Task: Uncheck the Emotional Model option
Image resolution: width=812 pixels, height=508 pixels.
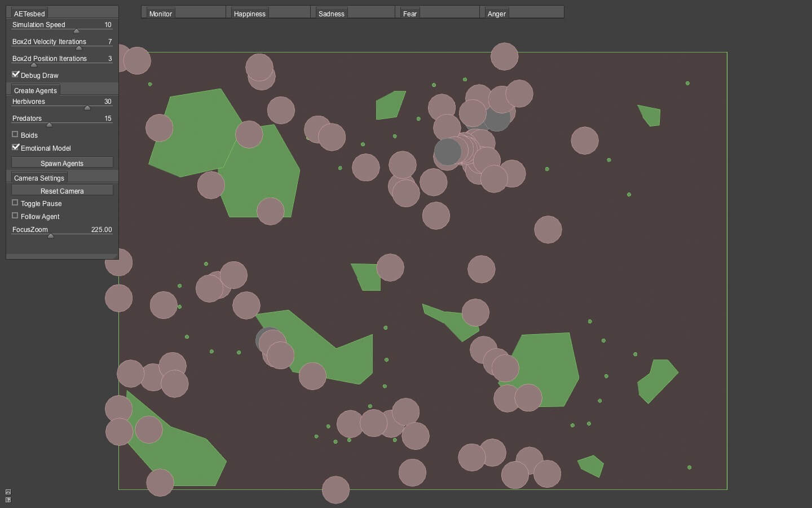Action: click(x=16, y=147)
